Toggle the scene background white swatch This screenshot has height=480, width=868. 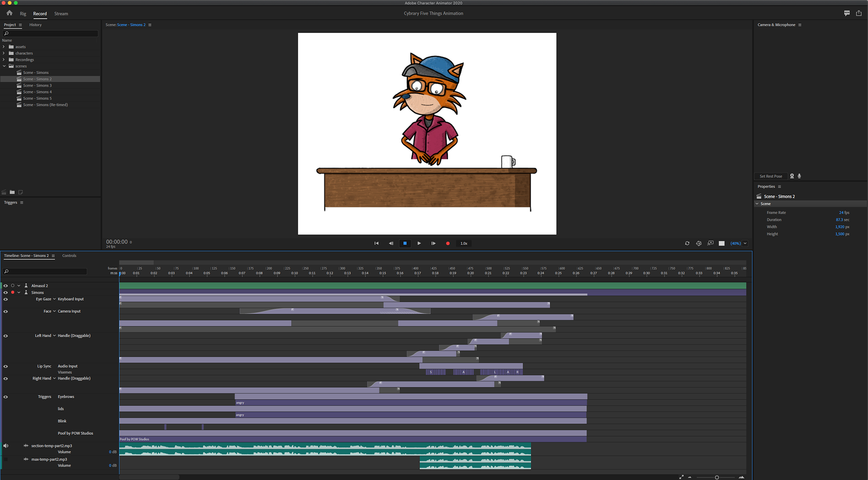click(722, 243)
